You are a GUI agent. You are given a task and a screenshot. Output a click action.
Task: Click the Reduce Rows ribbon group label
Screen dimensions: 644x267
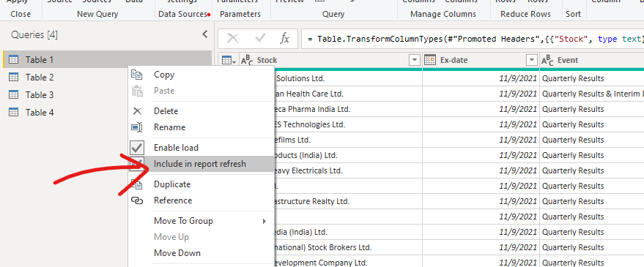[525, 14]
